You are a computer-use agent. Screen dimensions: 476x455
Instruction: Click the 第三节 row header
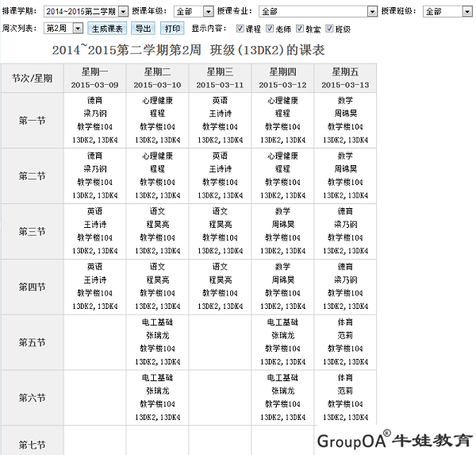pyautogui.click(x=33, y=232)
